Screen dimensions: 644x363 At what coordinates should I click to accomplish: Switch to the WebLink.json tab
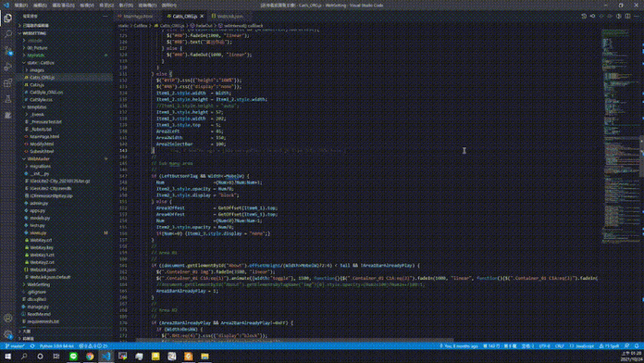point(229,16)
